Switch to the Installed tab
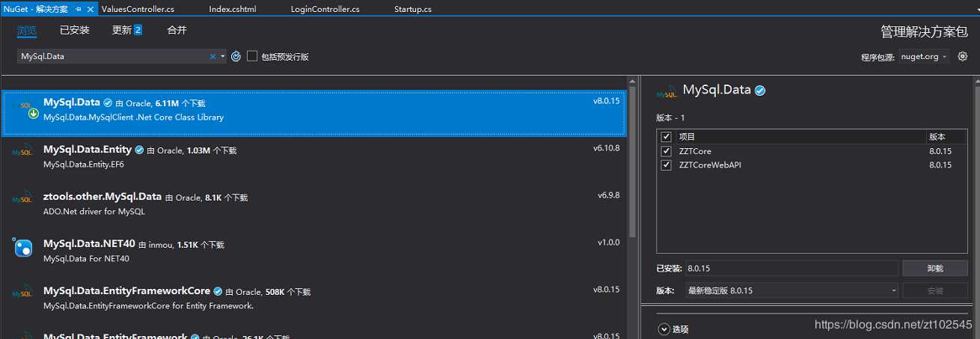This screenshot has width=980, height=339. [75, 30]
